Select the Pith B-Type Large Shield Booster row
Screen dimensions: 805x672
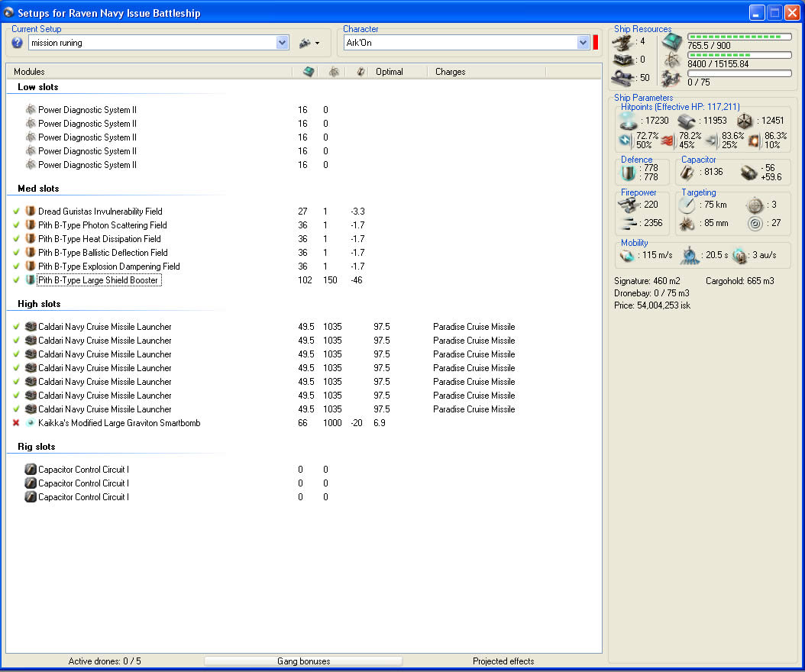(304, 280)
